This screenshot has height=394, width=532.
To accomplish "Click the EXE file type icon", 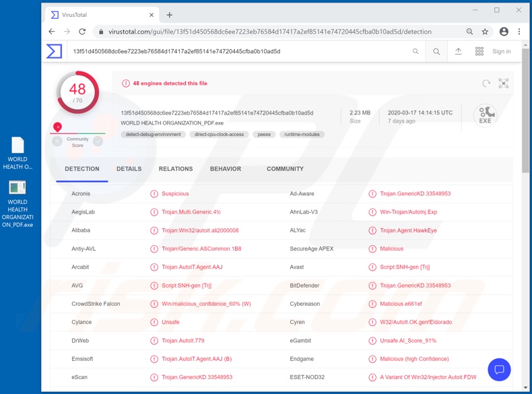I will coord(485,116).
